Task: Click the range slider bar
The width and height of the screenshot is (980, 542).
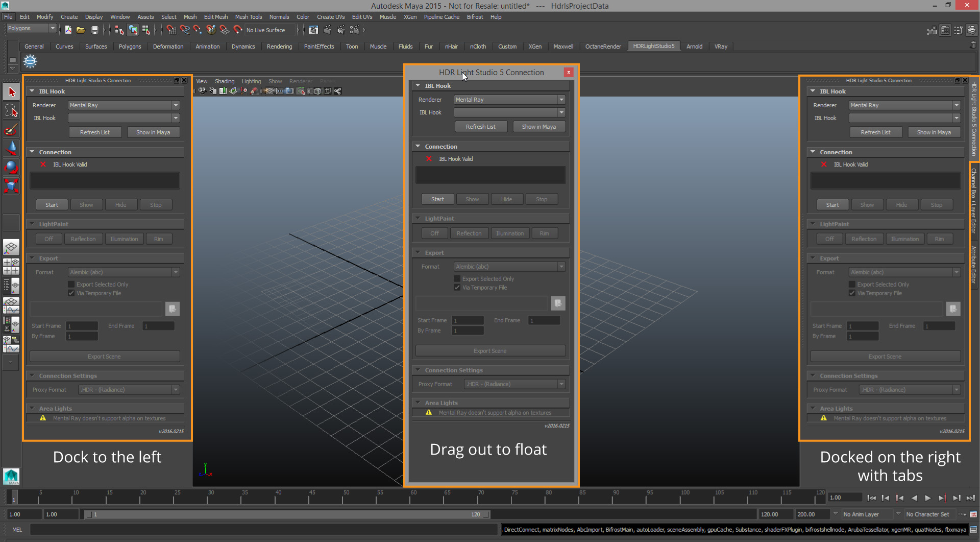Action: coord(287,514)
